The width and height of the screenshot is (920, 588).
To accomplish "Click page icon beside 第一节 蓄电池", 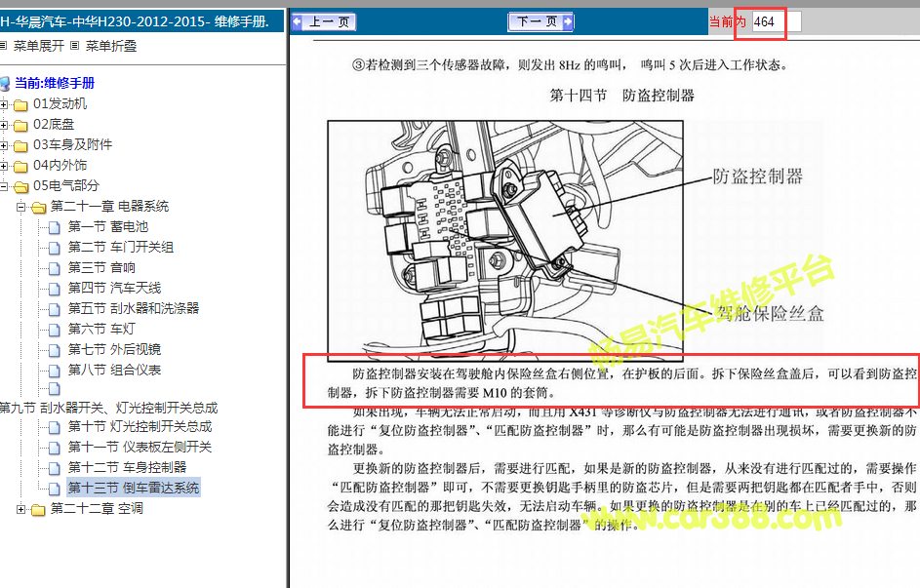I will (54, 227).
